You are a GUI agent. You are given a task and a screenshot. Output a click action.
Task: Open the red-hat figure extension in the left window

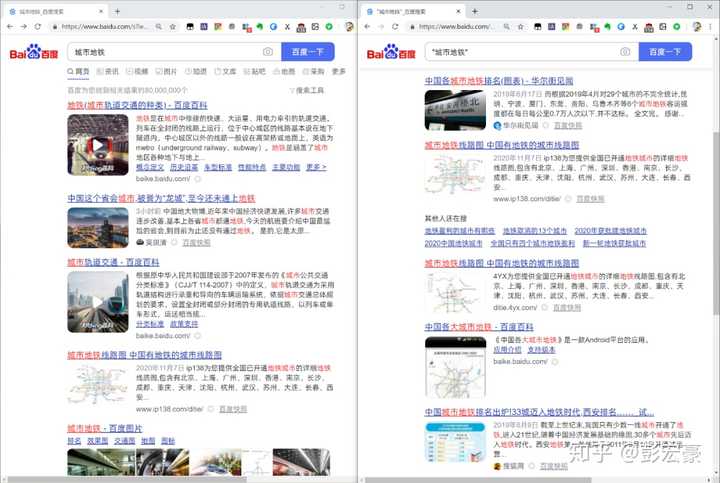tap(301, 28)
